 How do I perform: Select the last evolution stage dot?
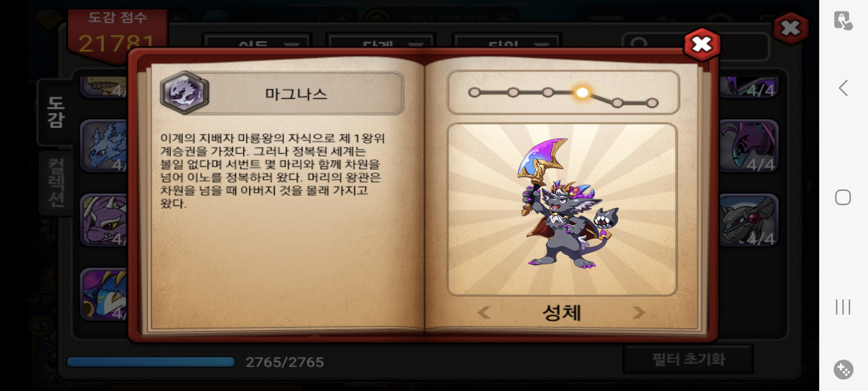(652, 103)
